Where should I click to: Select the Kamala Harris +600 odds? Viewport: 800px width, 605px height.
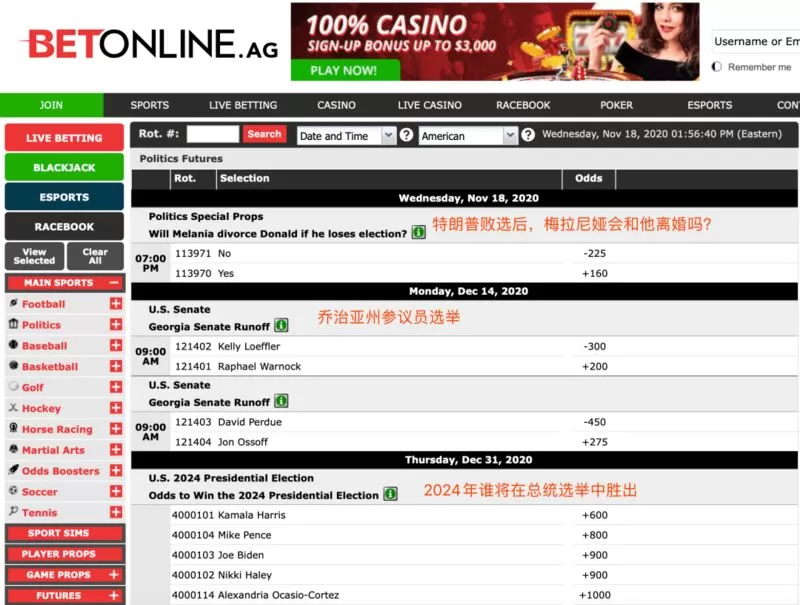pyautogui.click(x=594, y=515)
